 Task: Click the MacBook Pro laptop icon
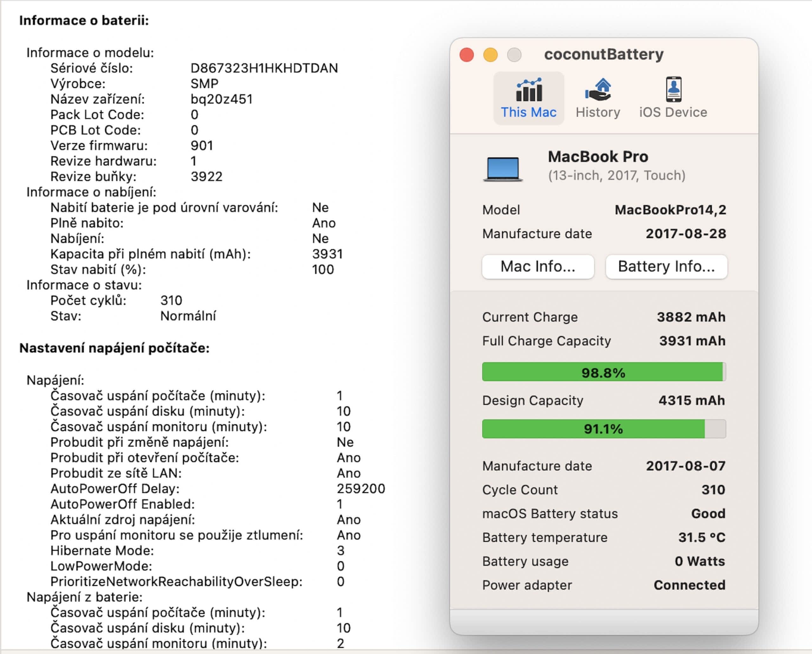click(503, 169)
